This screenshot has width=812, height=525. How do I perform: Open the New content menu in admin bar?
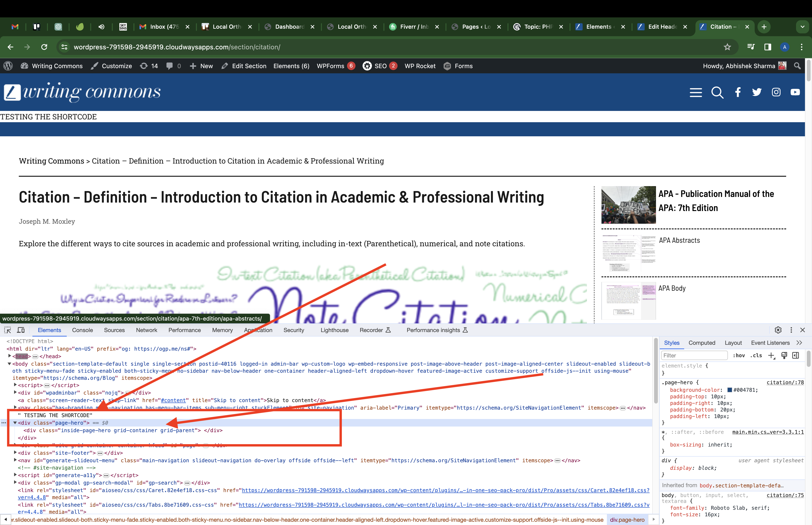[201, 66]
